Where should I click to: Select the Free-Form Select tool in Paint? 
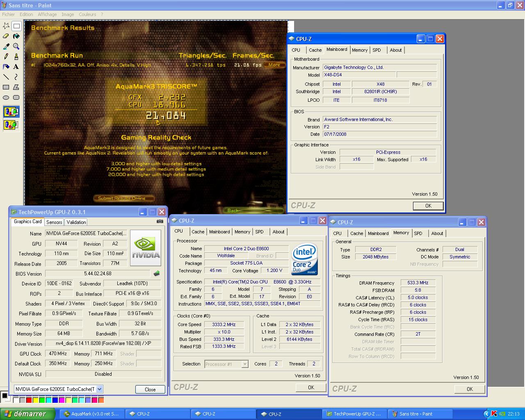point(6,26)
